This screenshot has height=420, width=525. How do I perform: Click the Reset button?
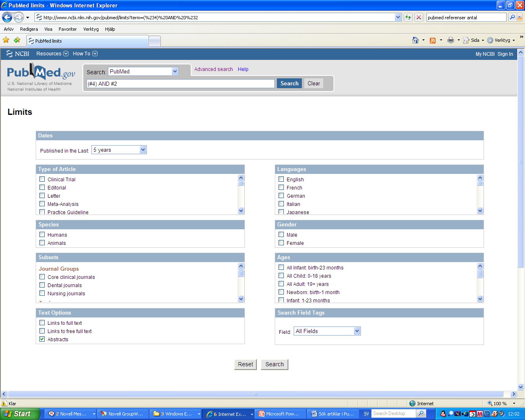(245, 364)
